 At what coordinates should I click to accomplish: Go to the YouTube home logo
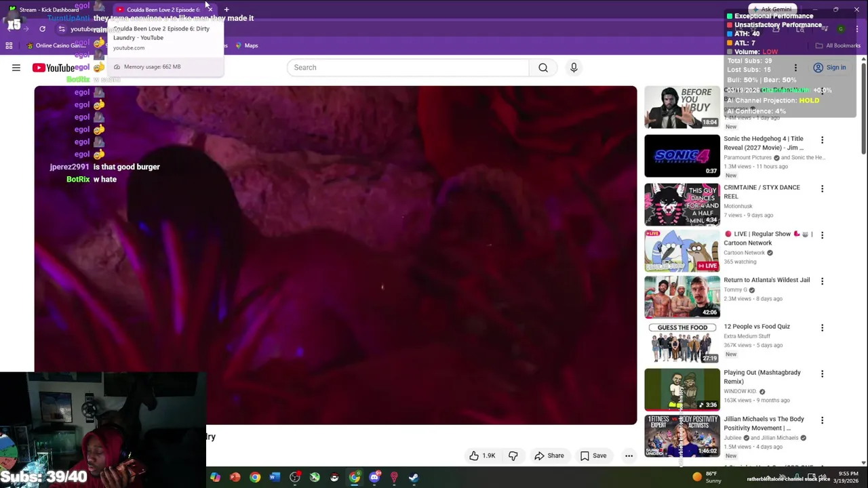[x=53, y=68]
